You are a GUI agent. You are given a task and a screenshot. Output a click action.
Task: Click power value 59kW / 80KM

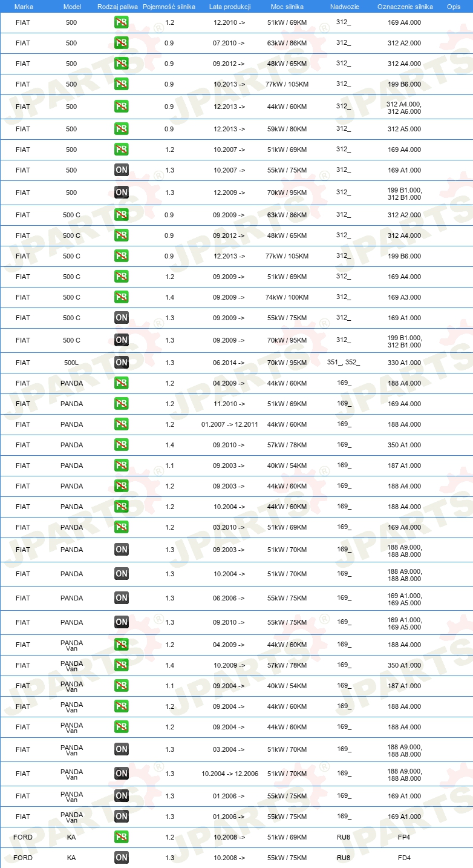coord(287,129)
